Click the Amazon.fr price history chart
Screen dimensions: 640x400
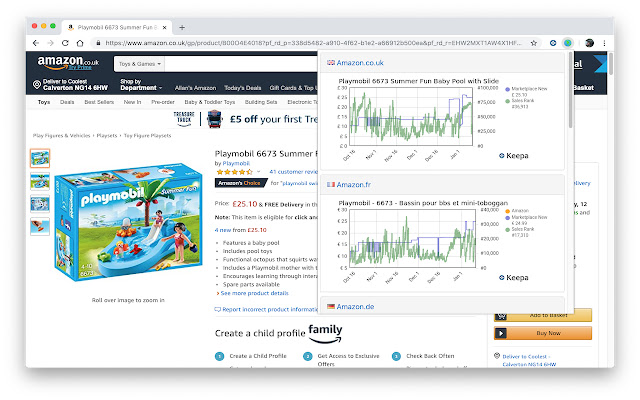pos(412,238)
